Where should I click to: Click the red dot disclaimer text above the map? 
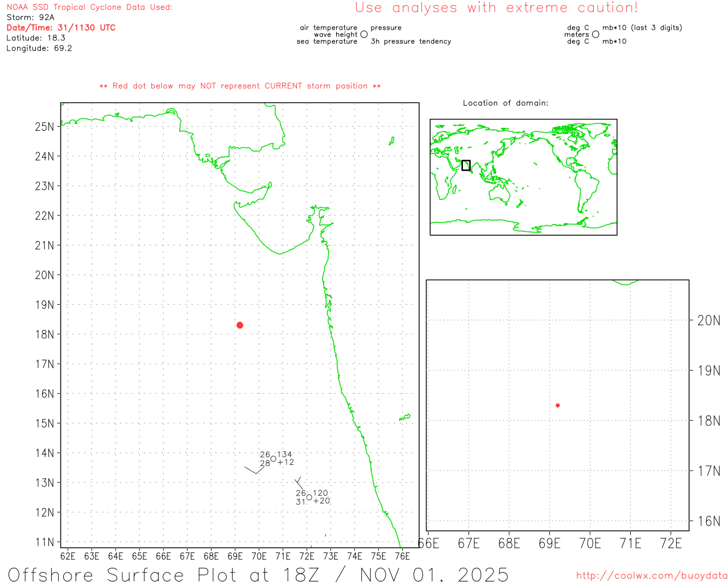240,86
